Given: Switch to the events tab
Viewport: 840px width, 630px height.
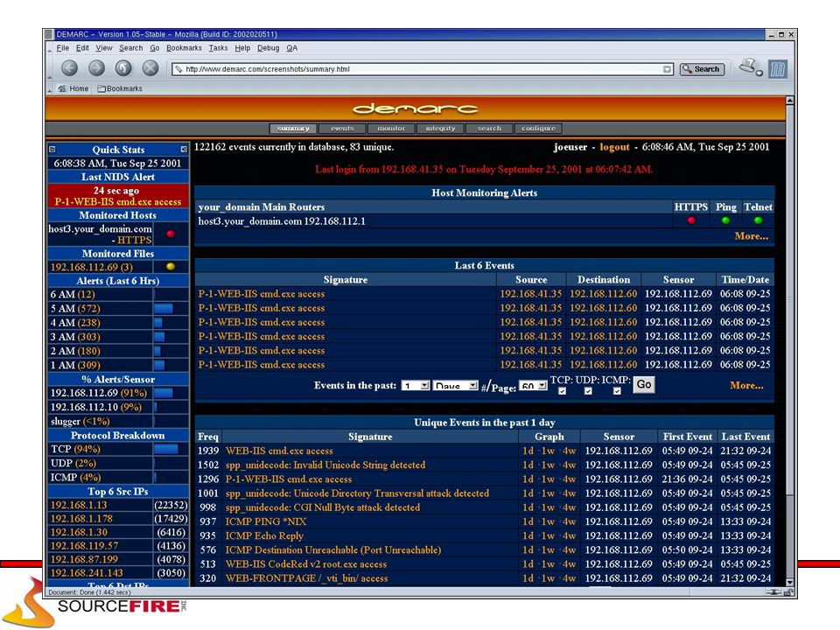Looking at the screenshot, I should (342, 129).
